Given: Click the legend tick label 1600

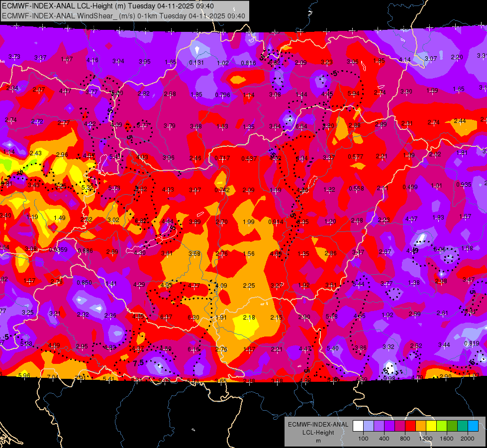Looking at the screenshot, I should (446, 439).
